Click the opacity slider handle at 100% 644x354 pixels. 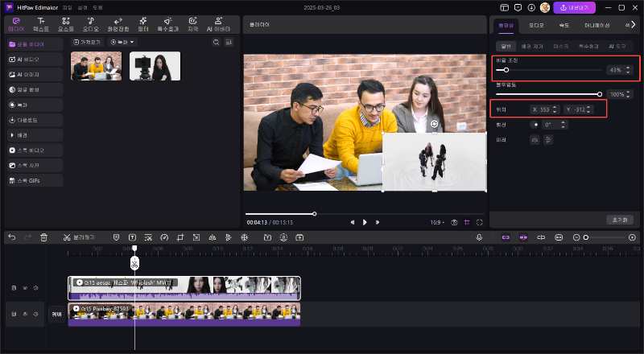click(600, 94)
